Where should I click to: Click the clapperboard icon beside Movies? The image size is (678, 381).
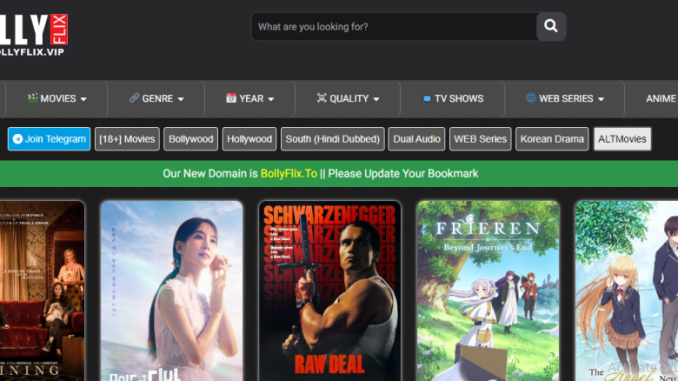[x=32, y=98]
